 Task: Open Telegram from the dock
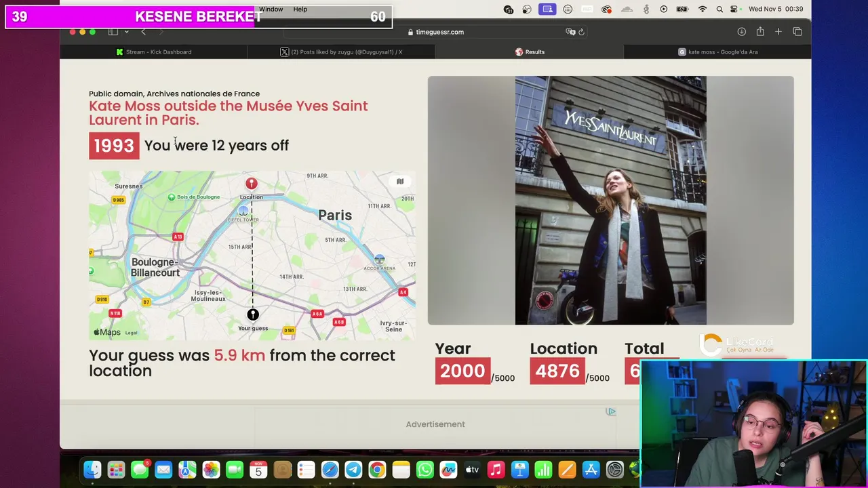[353, 469]
